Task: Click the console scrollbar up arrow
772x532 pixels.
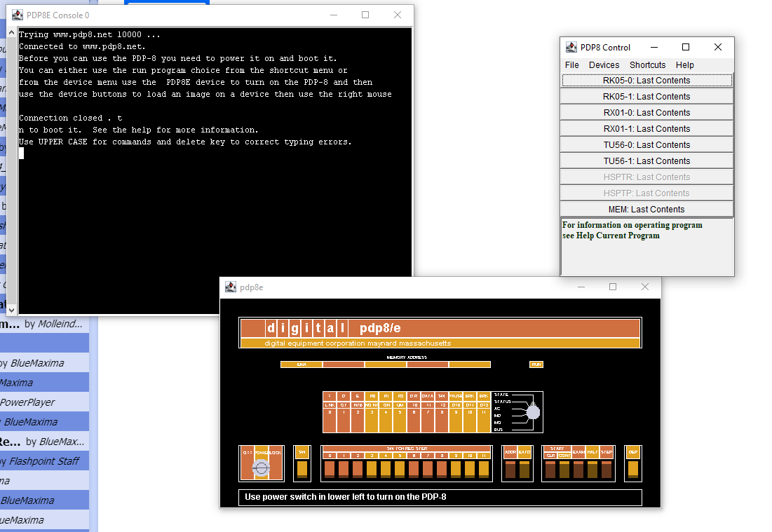Action: coord(12,32)
